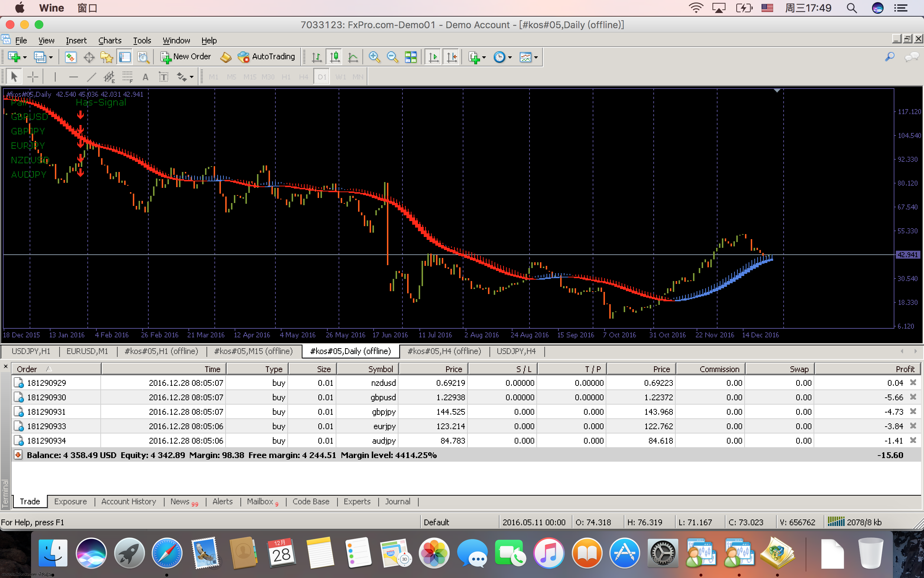Open the chat speech bubble icon
924x578 pixels.
[912, 57]
